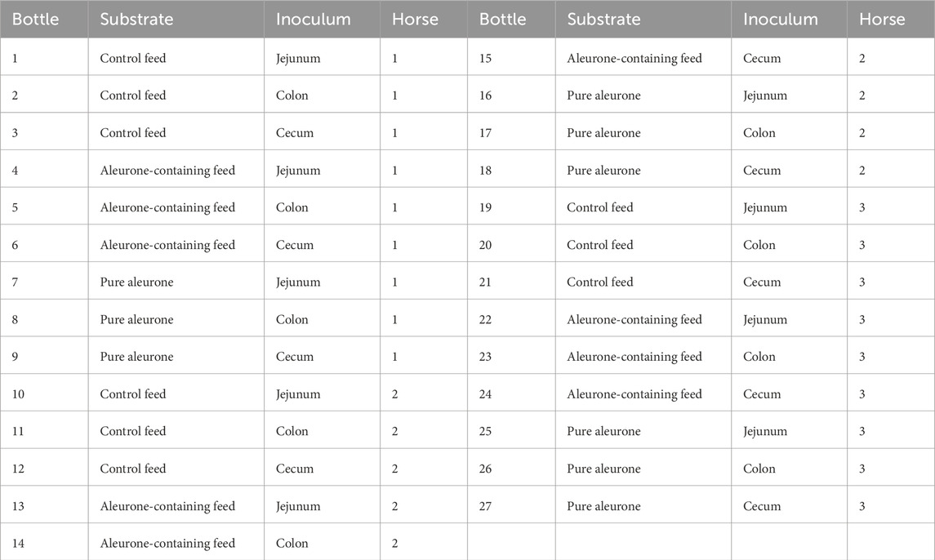Click the inoculum cell for bottle 20
This screenshot has height=560, width=935.
759,245
